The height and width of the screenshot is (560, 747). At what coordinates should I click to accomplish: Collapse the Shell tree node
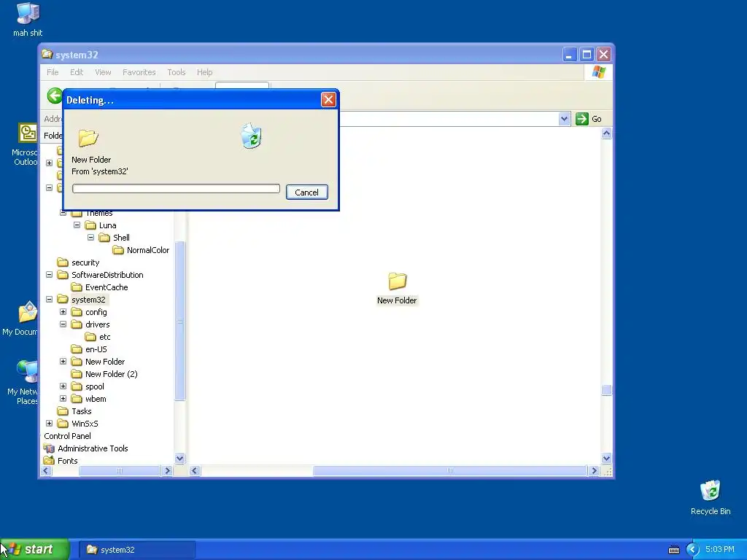[x=90, y=237]
